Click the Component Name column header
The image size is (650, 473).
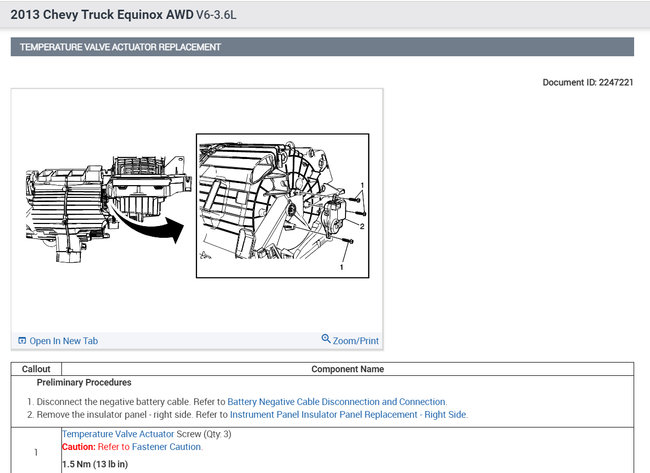tap(347, 369)
